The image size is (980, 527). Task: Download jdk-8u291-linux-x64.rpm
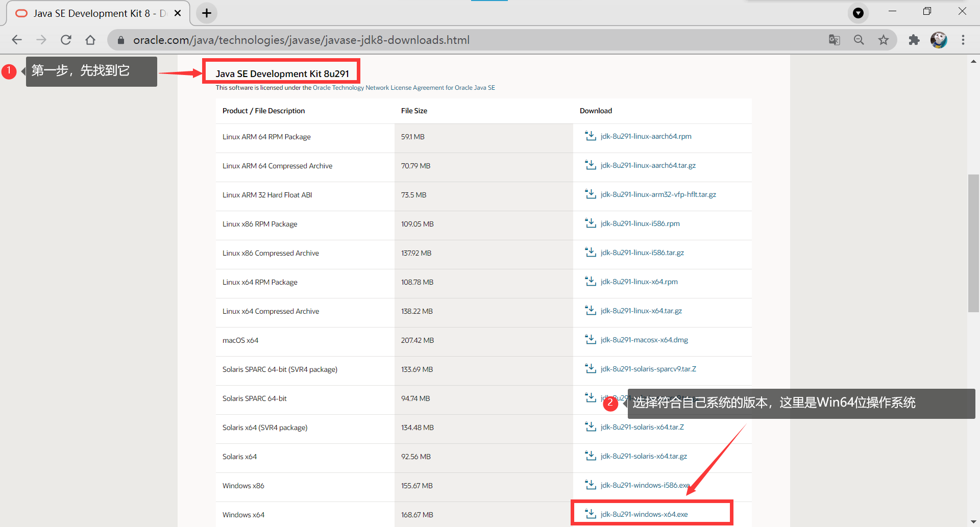pos(639,282)
